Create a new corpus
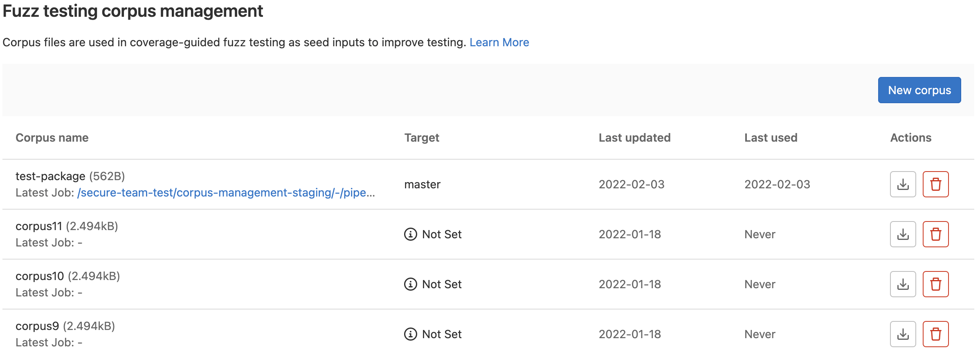 coord(919,90)
